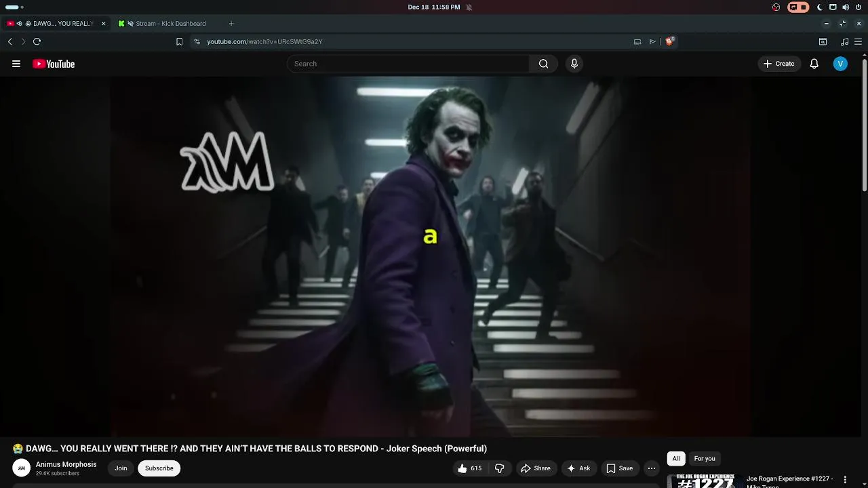The height and width of the screenshot is (488, 868).
Task: Open OBS tray icon in top bar
Action: click(776, 7)
